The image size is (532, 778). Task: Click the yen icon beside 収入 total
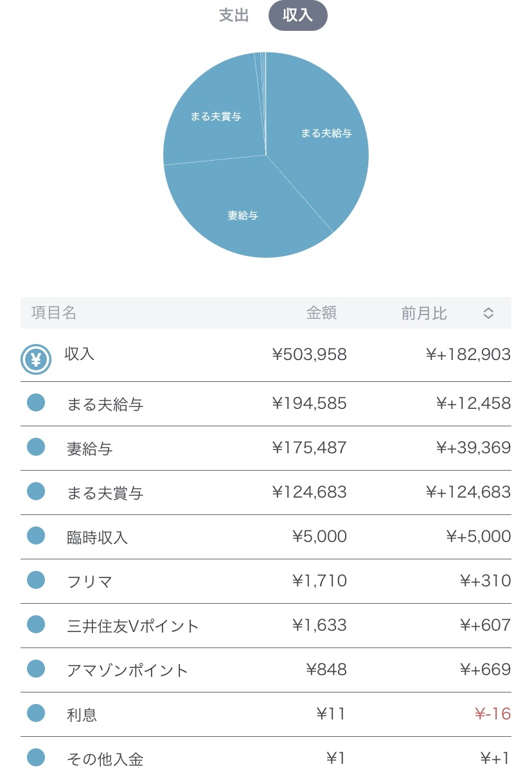point(36,359)
